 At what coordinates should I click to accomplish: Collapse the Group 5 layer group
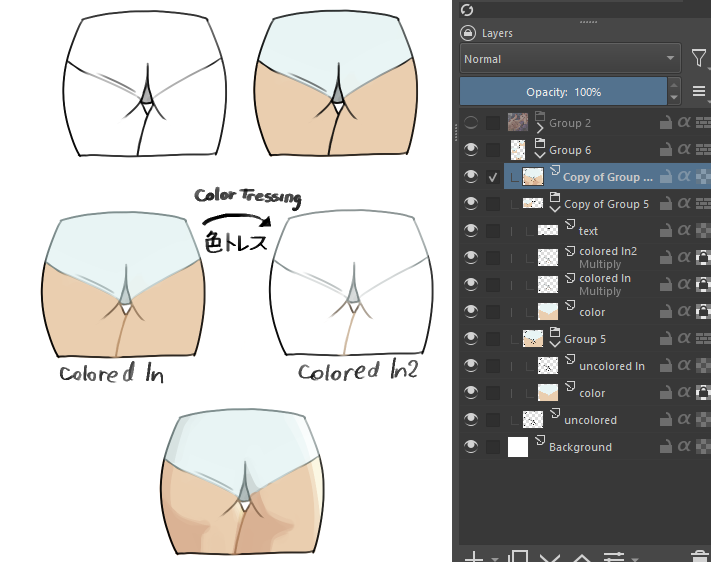point(555,344)
